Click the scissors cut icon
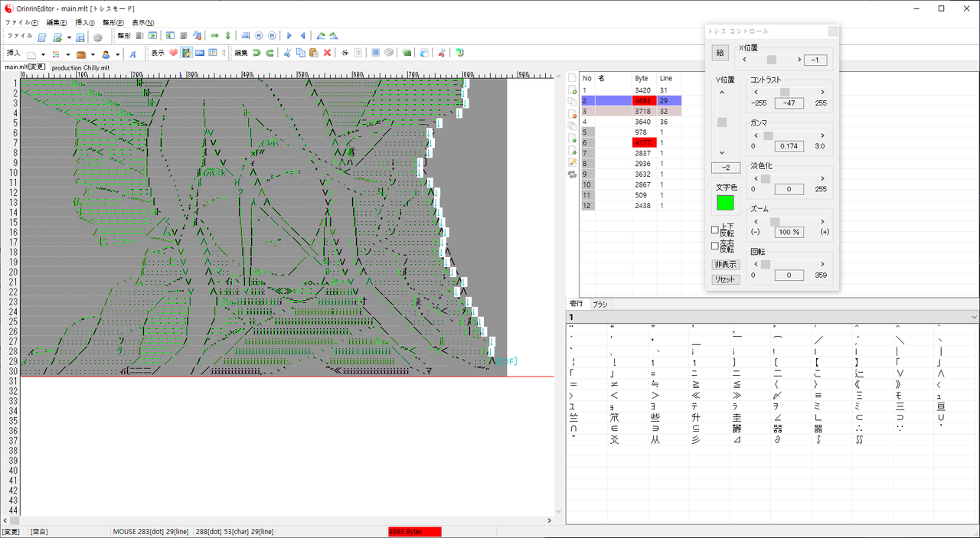Screen dimensions: 980x538 pos(287,53)
